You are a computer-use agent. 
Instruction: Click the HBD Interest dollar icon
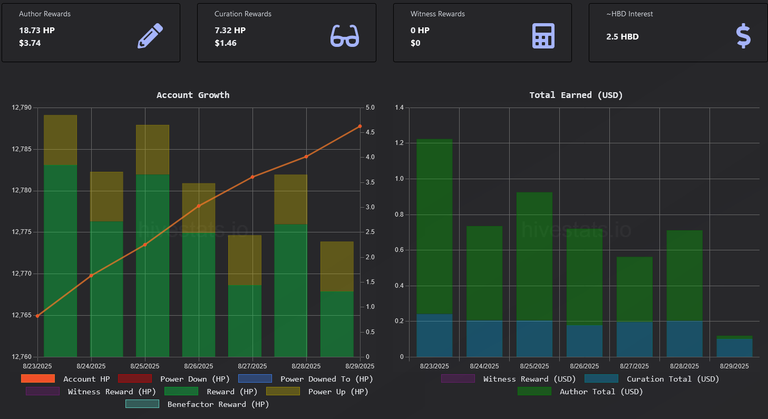[x=743, y=36]
